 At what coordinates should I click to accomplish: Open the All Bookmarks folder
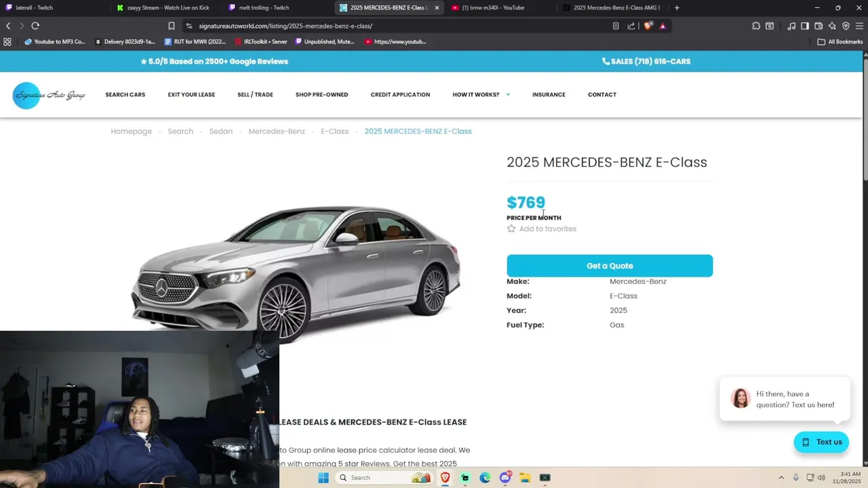click(x=840, y=41)
